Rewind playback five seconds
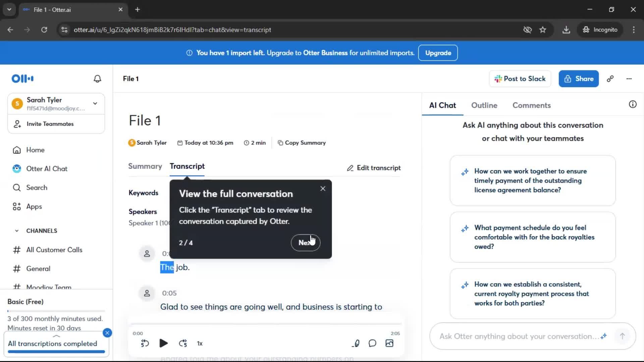The width and height of the screenshot is (644, 362). coord(145,343)
